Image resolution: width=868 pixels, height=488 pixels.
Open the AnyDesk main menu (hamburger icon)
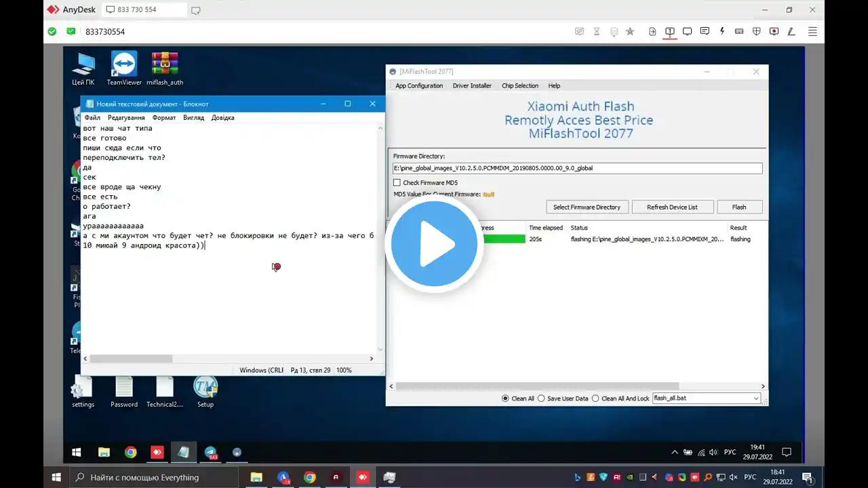pyautogui.click(x=812, y=31)
